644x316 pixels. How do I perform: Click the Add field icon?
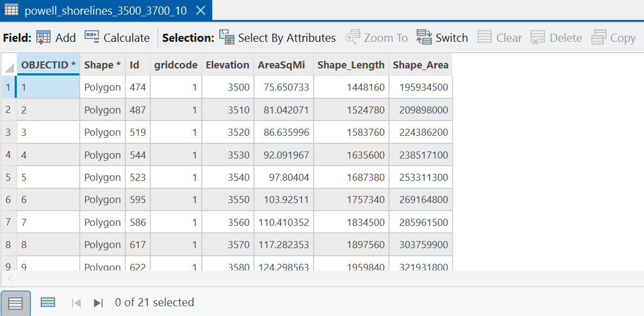click(43, 38)
